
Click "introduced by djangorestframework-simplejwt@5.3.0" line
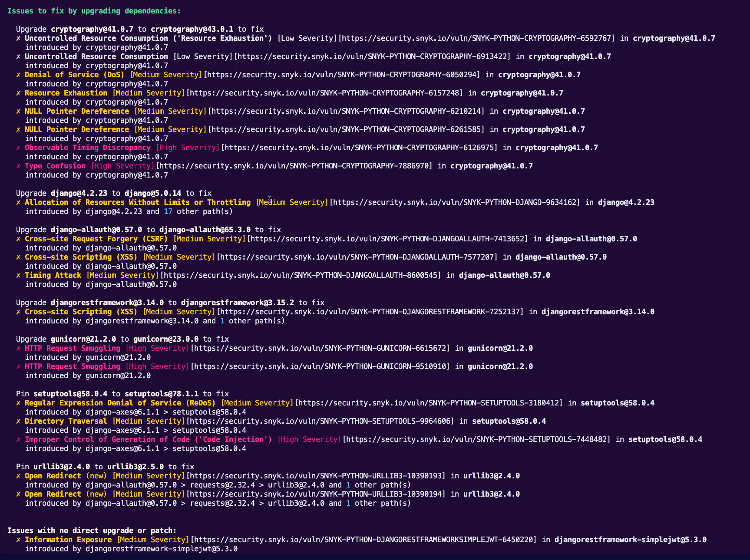coord(131,549)
